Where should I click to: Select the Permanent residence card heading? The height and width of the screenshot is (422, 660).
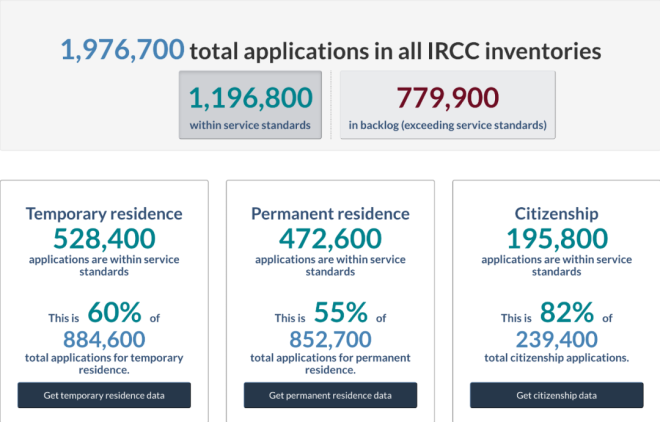click(330, 213)
